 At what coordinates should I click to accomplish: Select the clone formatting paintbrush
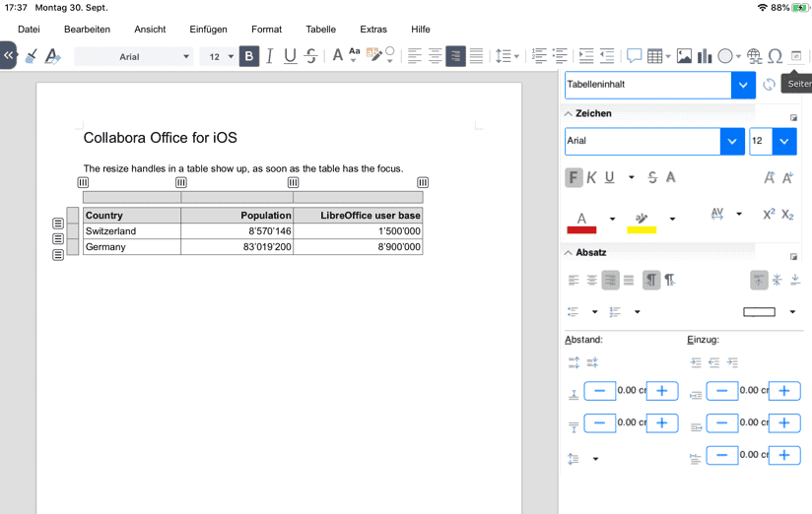[x=32, y=56]
